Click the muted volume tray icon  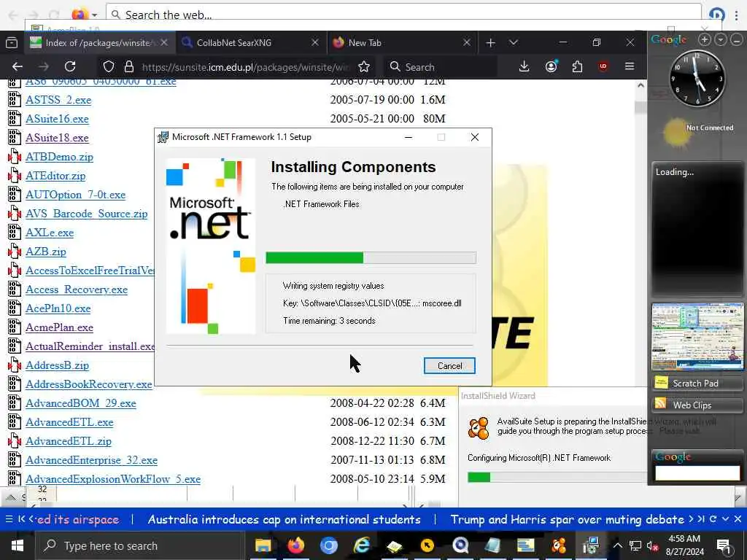click(x=653, y=545)
